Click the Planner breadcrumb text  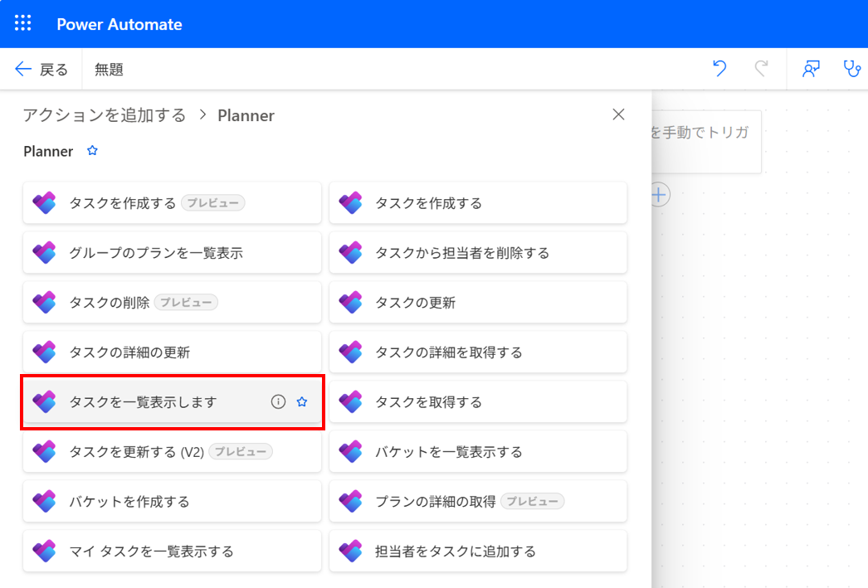point(246,115)
